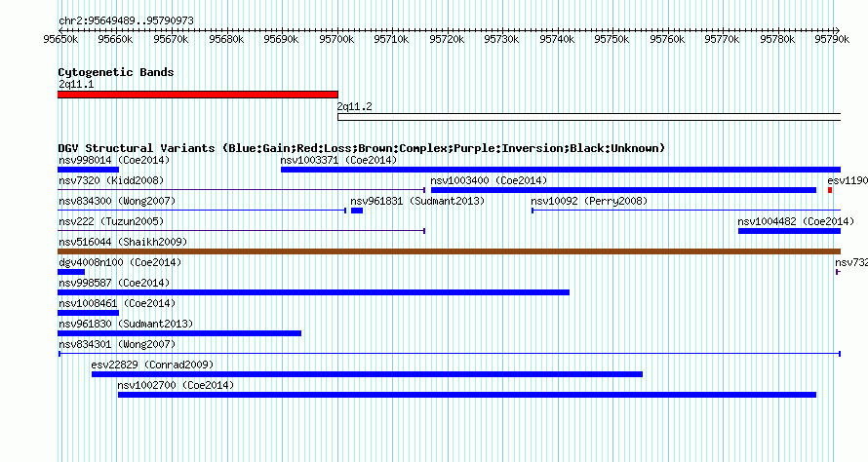Select the nsv7320 (Kidd2008) thin purple line
This screenshot has width=868, height=462.
click(x=241, y=190)
